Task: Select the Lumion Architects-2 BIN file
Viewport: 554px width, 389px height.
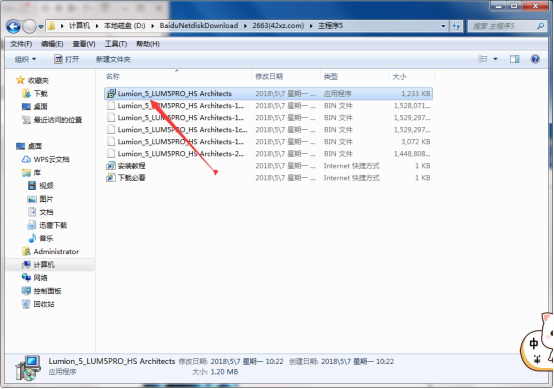Action: [x=269, y=154]
